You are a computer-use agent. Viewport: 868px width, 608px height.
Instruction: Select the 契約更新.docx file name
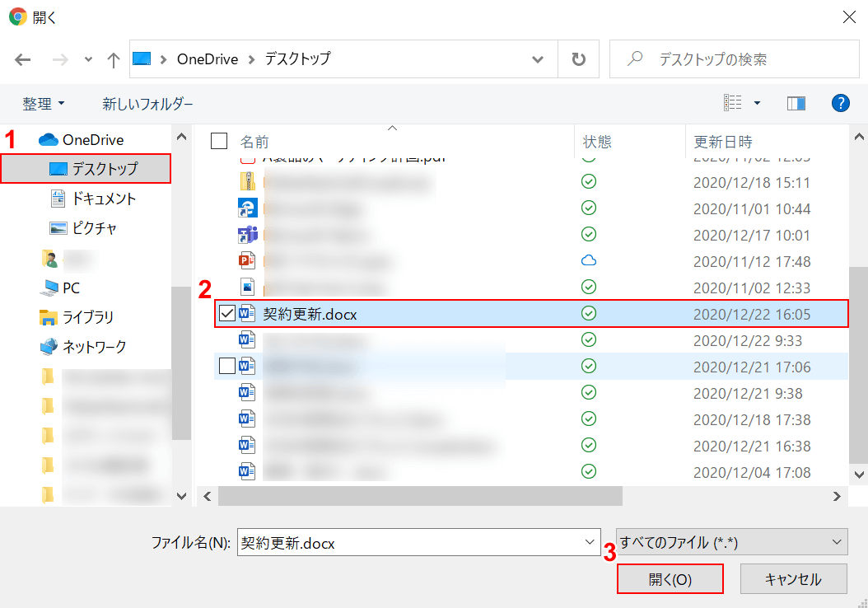tap(310, 314)
